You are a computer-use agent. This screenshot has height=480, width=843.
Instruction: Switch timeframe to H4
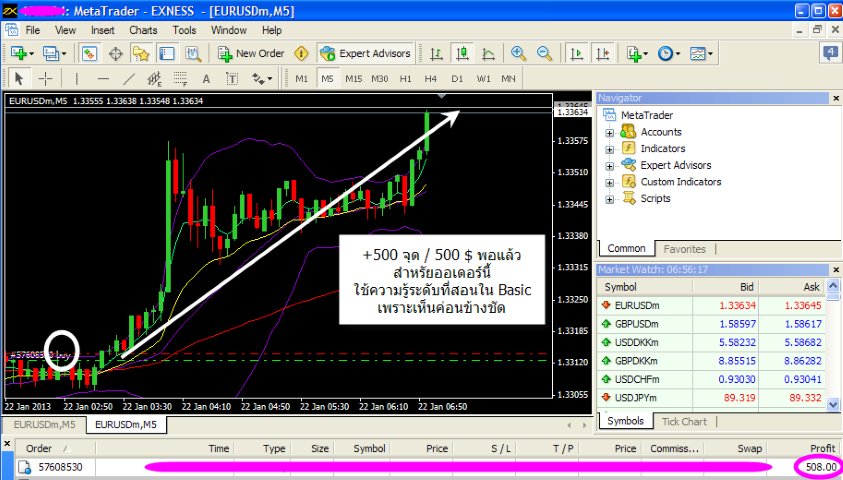(x=431, y=78)
